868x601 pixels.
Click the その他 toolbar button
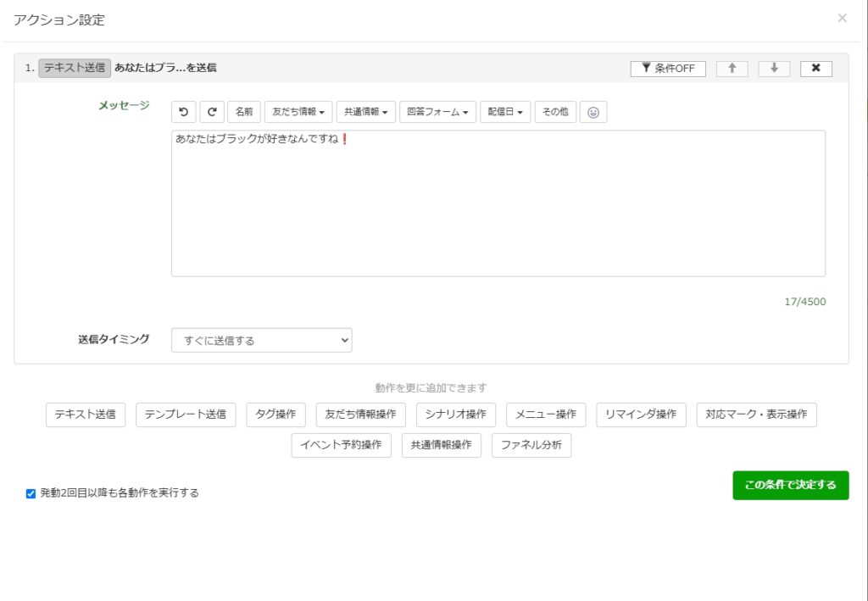[555, 112]
